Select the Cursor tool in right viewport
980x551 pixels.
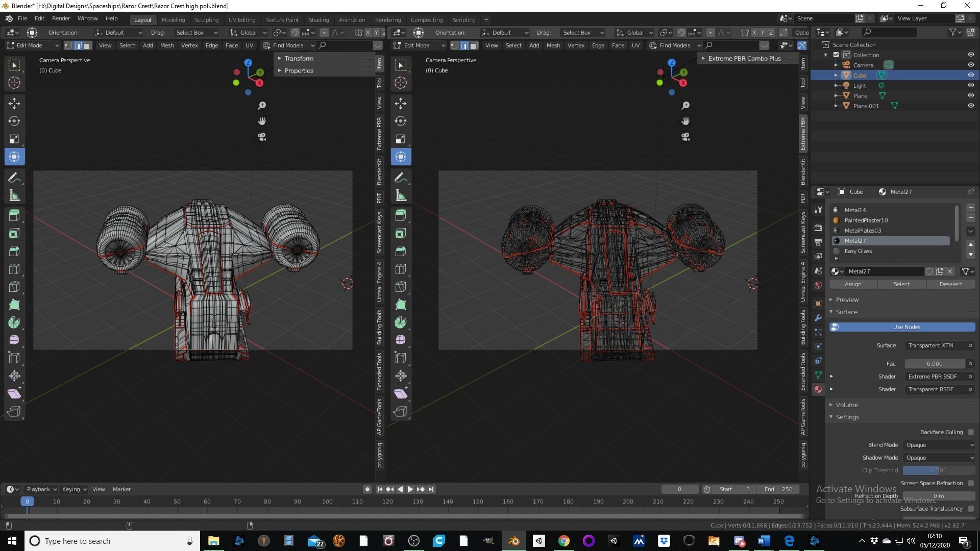coord(401,83)
